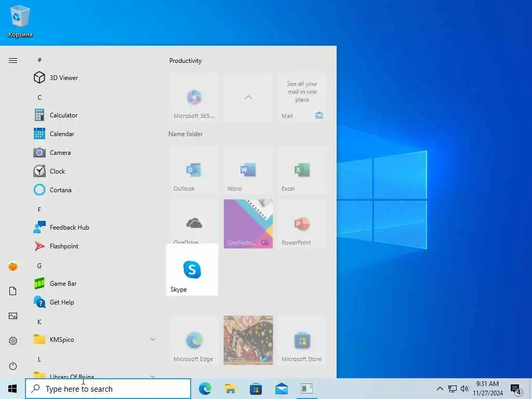
Task: Focus the Type here to search box
Action: click(x=108, y=389)
